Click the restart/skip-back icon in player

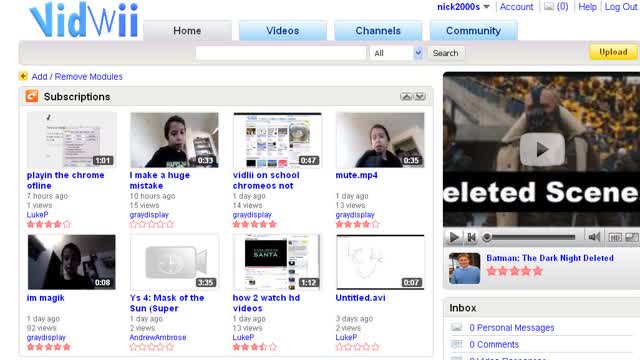point(471,237)
